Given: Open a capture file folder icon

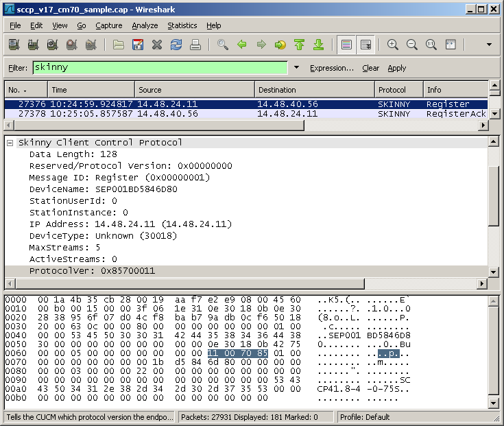Looking at the screenshot, I should 118,45.
